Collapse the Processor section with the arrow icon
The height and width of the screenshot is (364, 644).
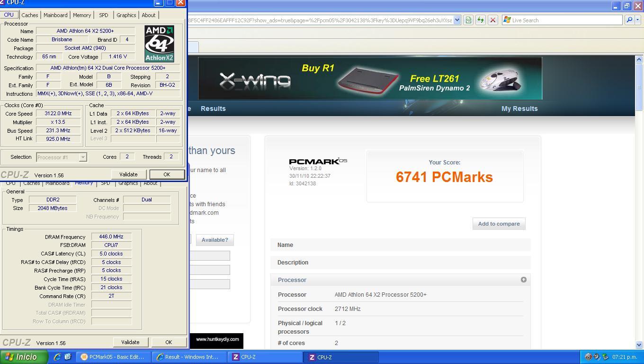[x=523, y=280]
